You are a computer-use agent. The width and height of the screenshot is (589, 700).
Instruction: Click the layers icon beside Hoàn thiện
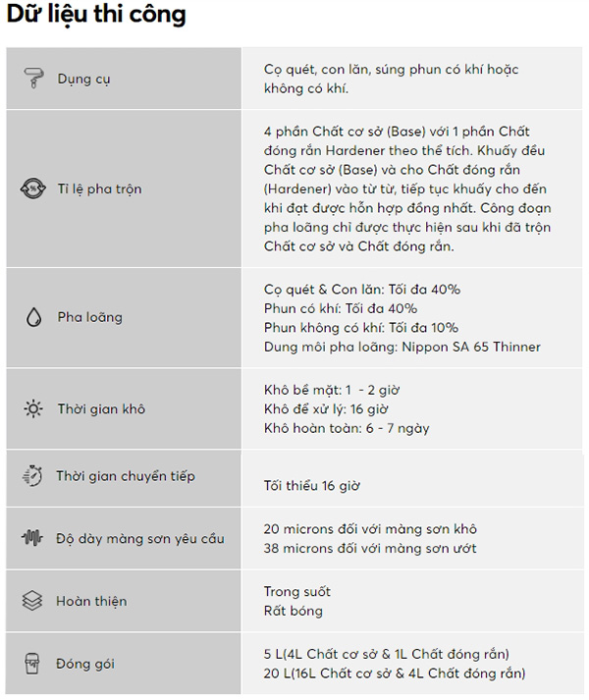[32, 601]
